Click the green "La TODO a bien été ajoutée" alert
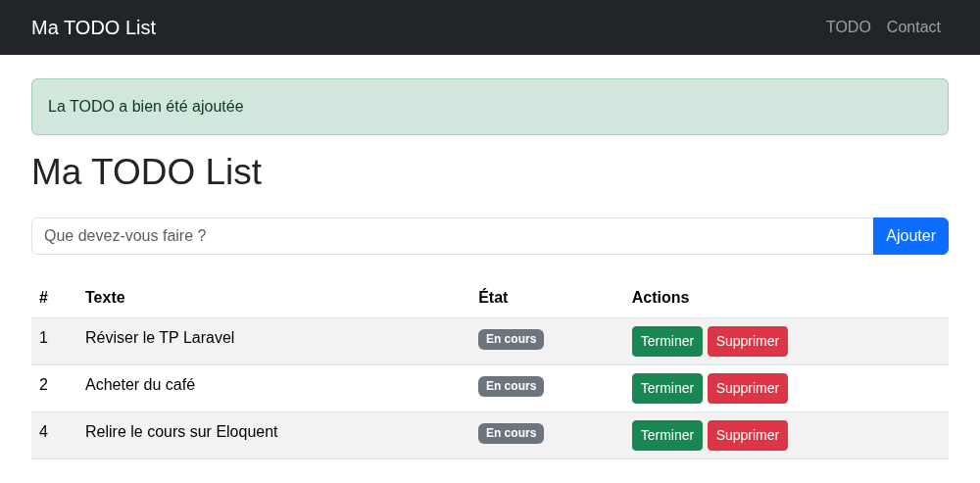This screenshot has width=980, height=483. click(490, 107)
